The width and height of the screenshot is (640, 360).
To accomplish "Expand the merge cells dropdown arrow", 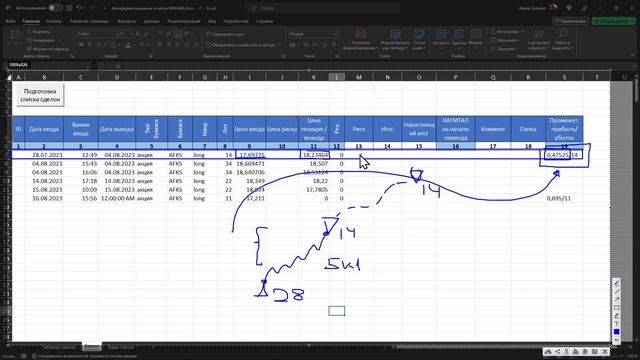I will pyautogui.click(x=280, y=45).
